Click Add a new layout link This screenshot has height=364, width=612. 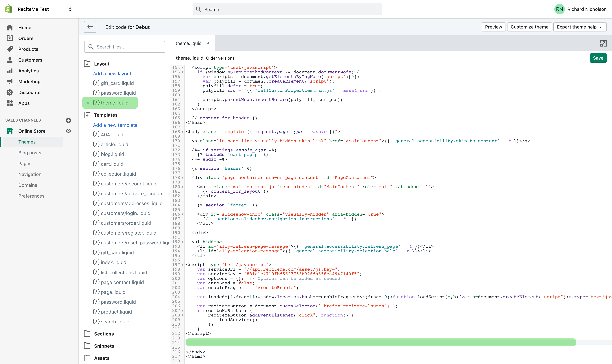pos(112,74)
